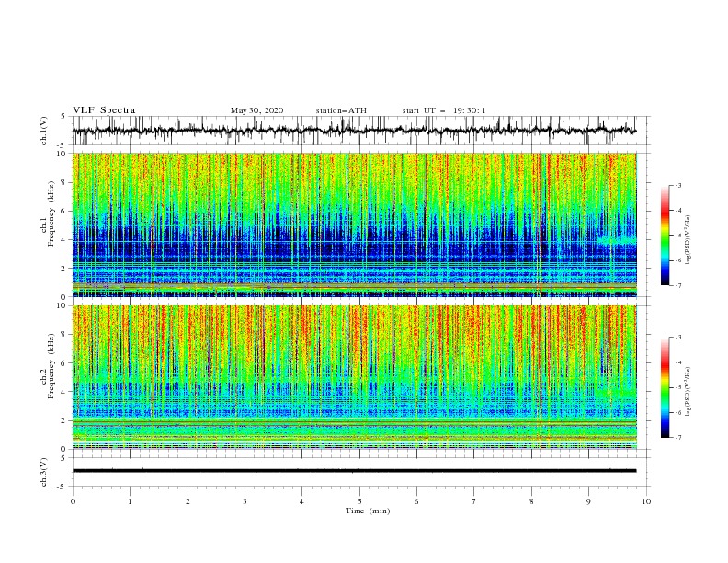Click the ch.1 voltage waveform trace
This screenshot has height=563, width=728.
354,131
